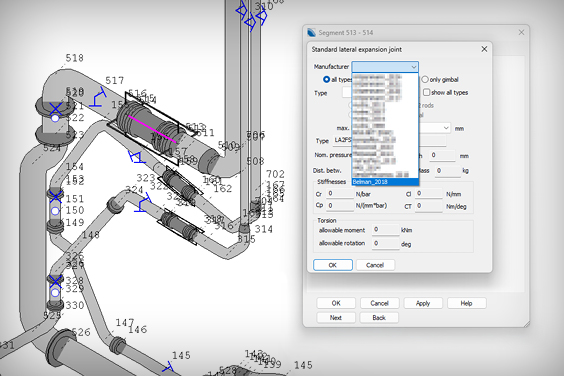Enable the 'show all types' checkbox

coord(426,92)
